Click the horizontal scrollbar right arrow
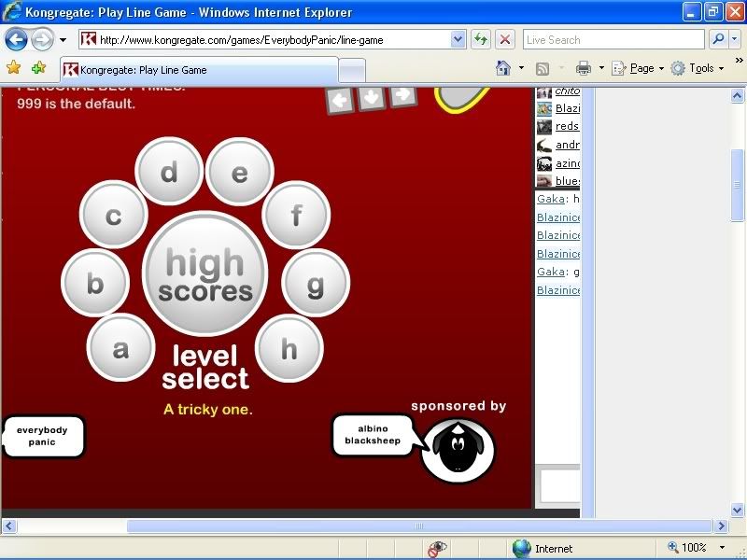 pos(721,525)
